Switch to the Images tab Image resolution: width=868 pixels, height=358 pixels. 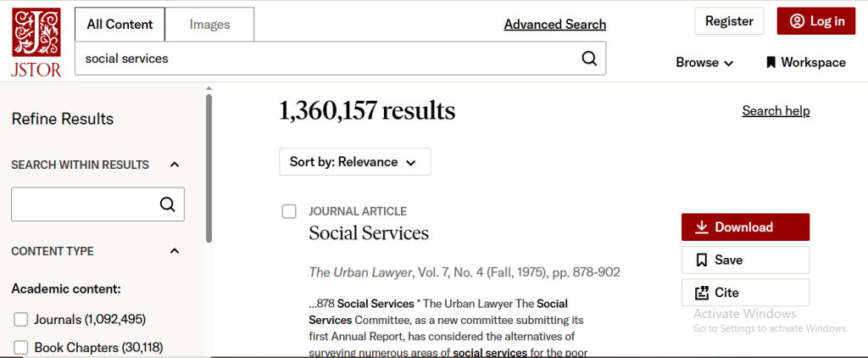pos(210,25)
